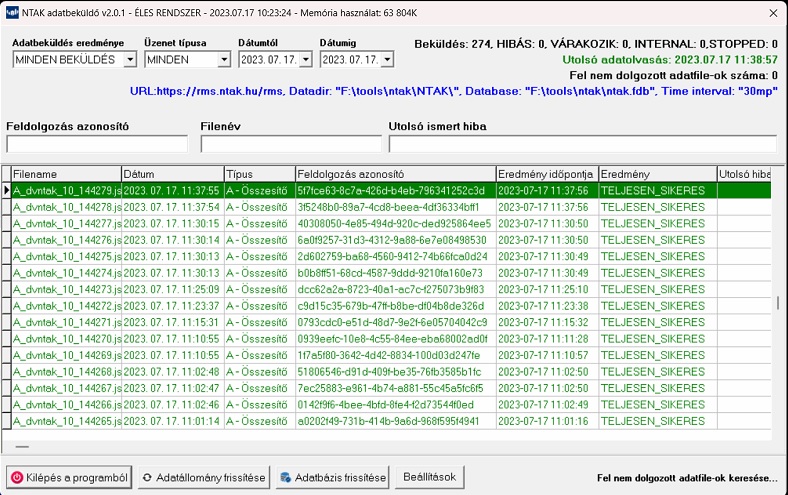The width and height of the screenshot is (788, 495).
Task: Select the row with file A_dvntak_10_144270
Action: click(66, 339)
